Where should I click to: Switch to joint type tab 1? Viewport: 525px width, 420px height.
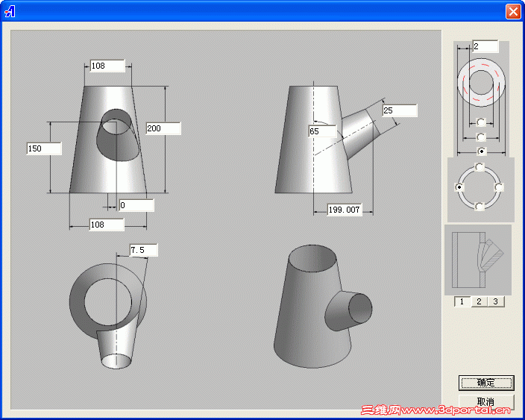coord(462,302)
